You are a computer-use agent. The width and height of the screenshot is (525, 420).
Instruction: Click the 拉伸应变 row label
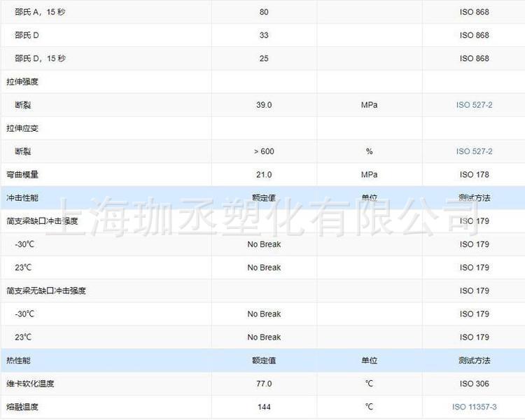point(22,128)
